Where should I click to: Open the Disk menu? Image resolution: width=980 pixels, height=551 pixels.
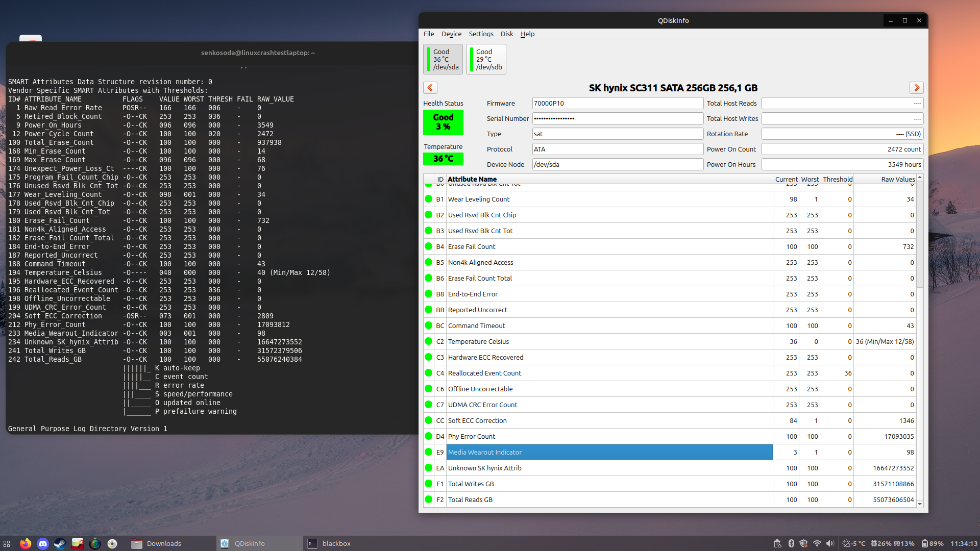coord(506,34)
